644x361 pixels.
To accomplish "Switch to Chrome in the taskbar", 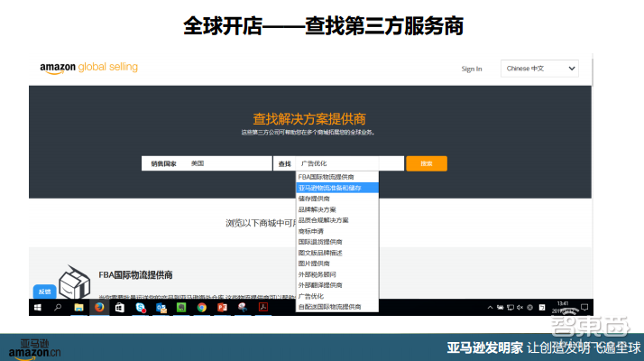I will click(201, 308).
